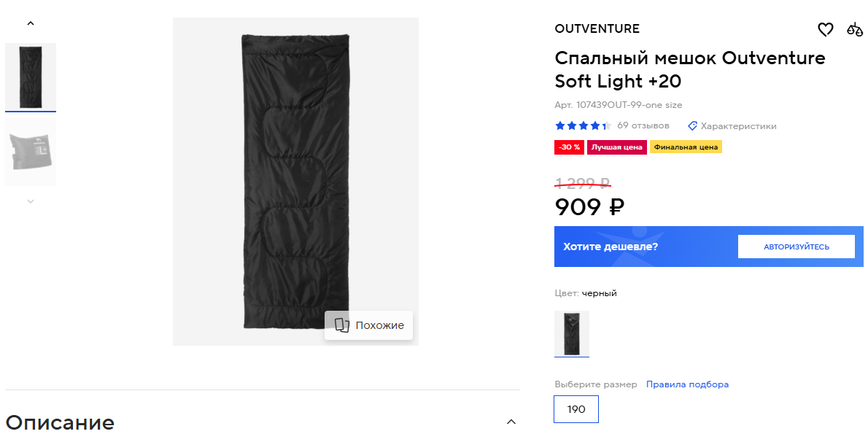This screenshot has height=434, width=868.
Task: Add product to favorites with heart icon
Action: (825, 30)
